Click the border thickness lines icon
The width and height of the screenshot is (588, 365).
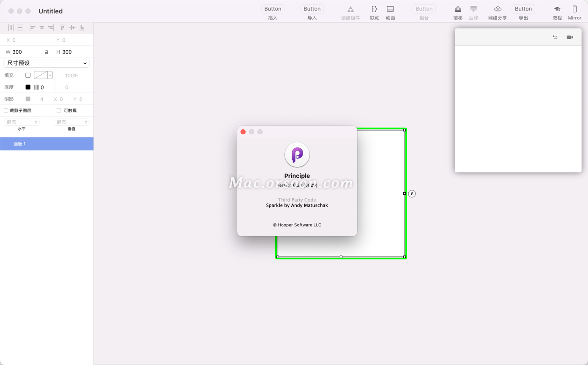[36, 87]
